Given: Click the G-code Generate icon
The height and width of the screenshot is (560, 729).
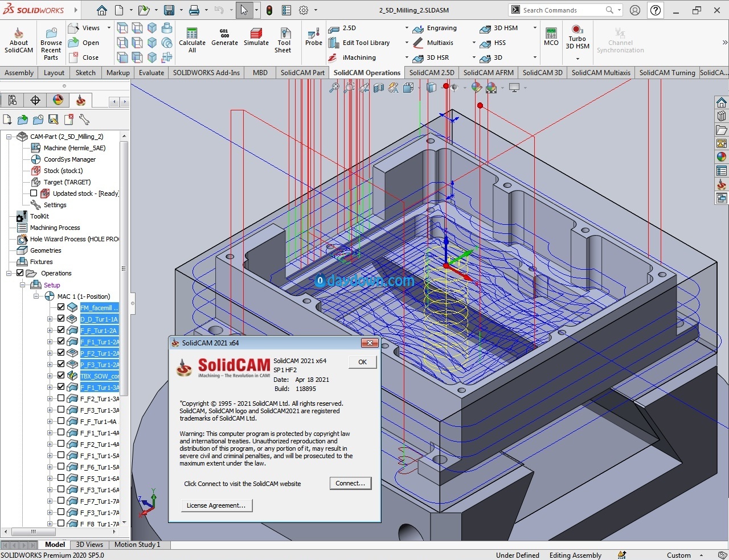Looking at the screenshot, I should 224,34.
